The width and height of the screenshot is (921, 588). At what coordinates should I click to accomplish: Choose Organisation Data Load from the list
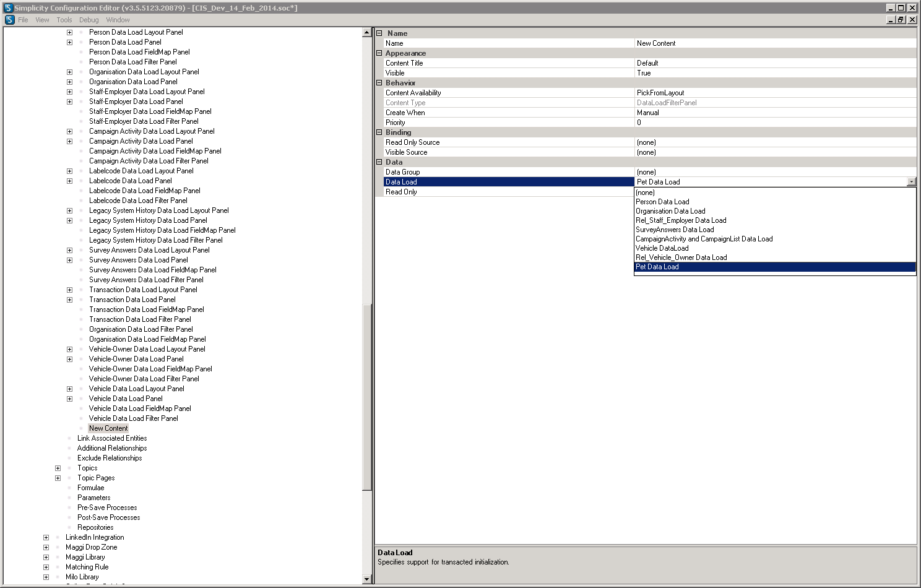coord(775,211)
